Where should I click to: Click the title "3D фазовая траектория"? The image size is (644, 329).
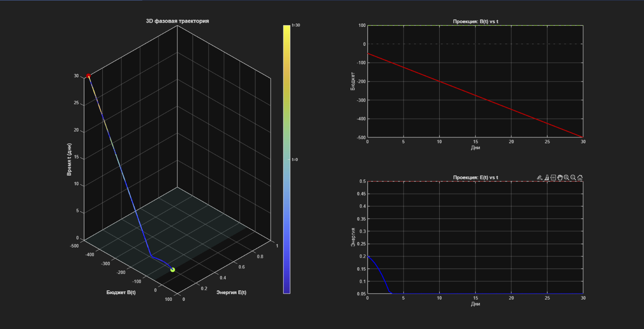(177, 21)
